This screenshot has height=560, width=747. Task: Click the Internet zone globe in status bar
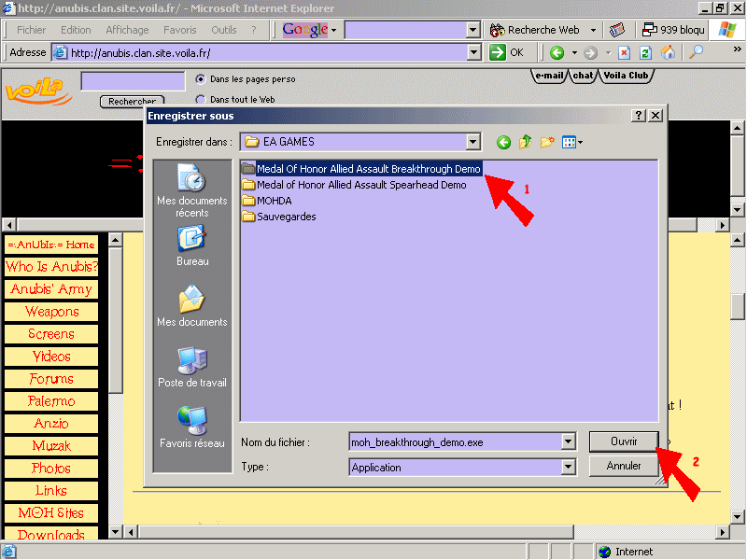pyautogui.click(x=604, y=552)
